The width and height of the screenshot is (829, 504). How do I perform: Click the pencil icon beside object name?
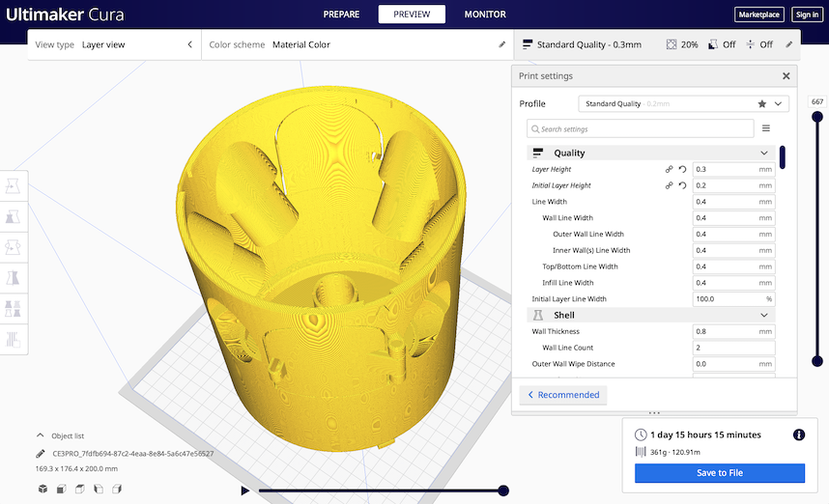tap(41, 453)
